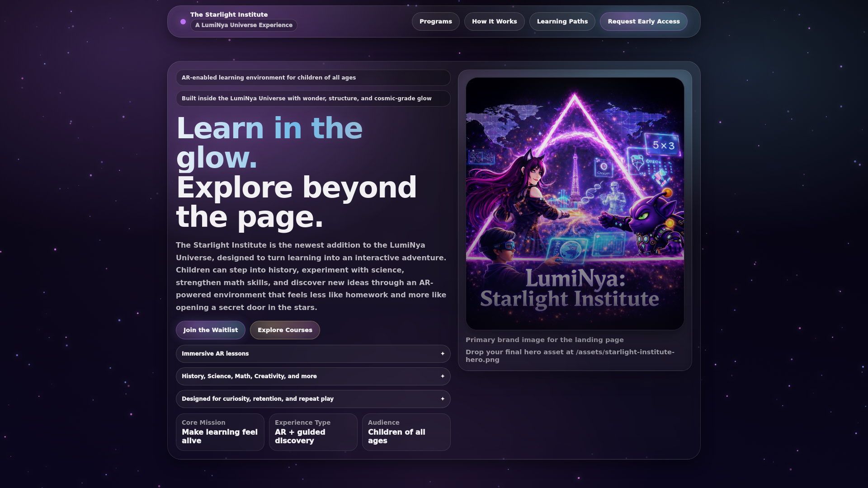Expand Immersive AR lessons row
This screenshot has width=868, height=488.
pyautogui.click(x=313, y=354)
